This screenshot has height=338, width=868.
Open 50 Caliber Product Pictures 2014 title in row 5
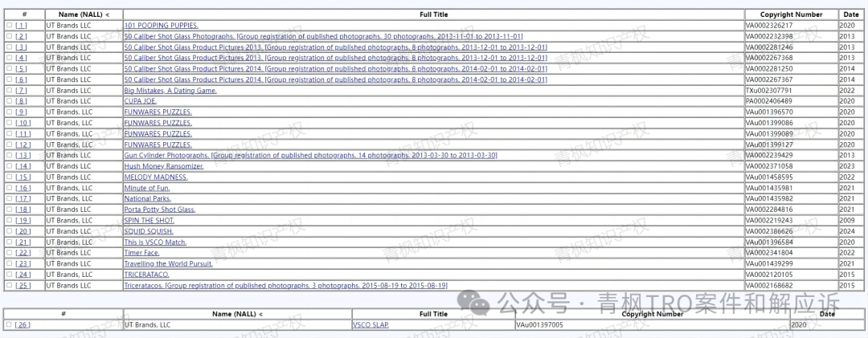(335, 68)
